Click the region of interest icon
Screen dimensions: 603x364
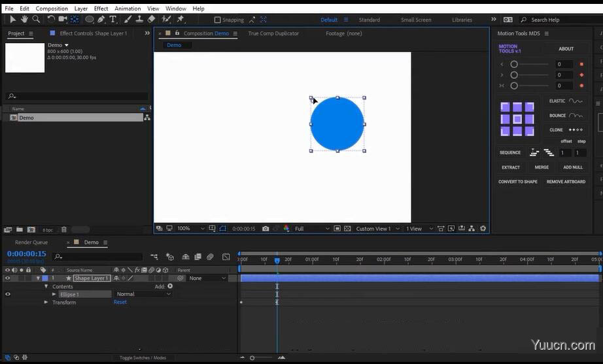337,228
